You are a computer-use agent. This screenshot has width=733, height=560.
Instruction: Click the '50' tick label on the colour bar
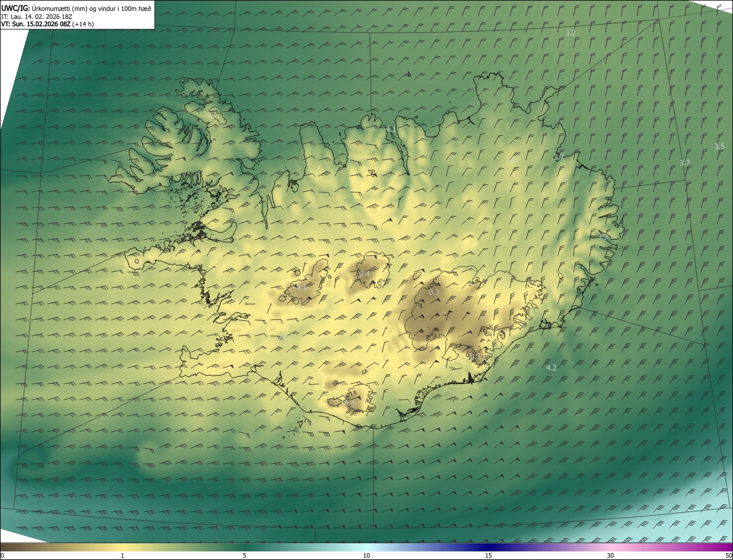(728, 555)
